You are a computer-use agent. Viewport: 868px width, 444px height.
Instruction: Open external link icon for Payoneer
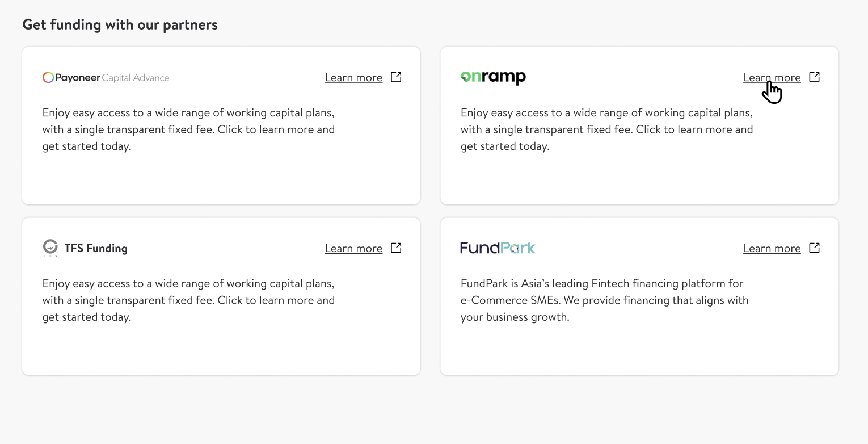tap(397, 77)
